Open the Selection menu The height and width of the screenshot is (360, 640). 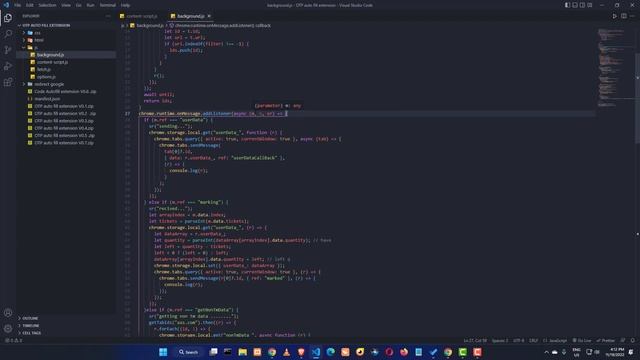[x=47, y=5]
